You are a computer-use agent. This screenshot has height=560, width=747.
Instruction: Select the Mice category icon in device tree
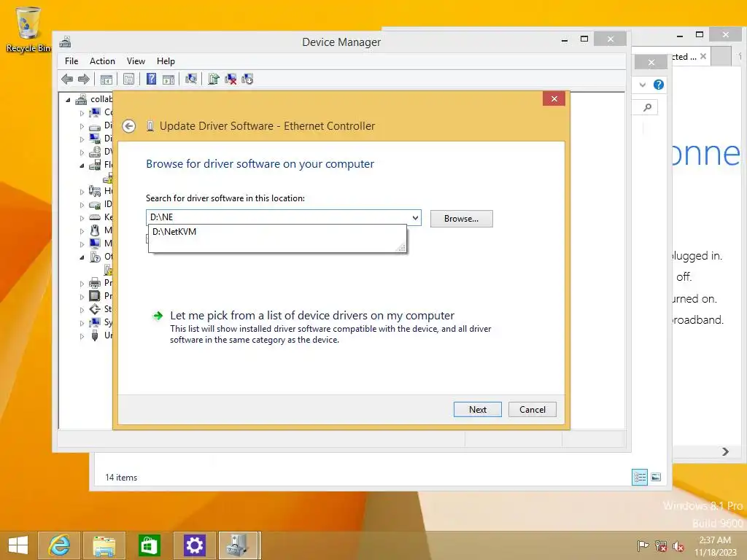96,230
